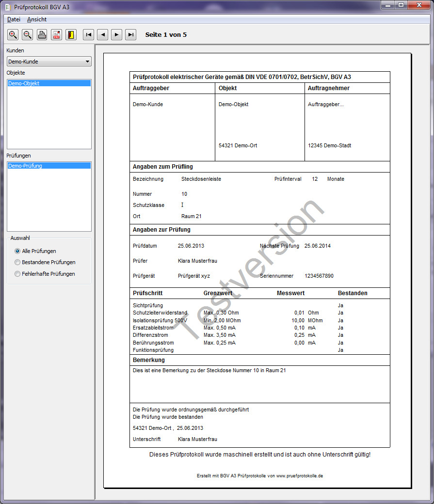The width and height of the screenshot is (434, 504).
Task: Click the 'Messwert' column header
Action: (290, 293)
